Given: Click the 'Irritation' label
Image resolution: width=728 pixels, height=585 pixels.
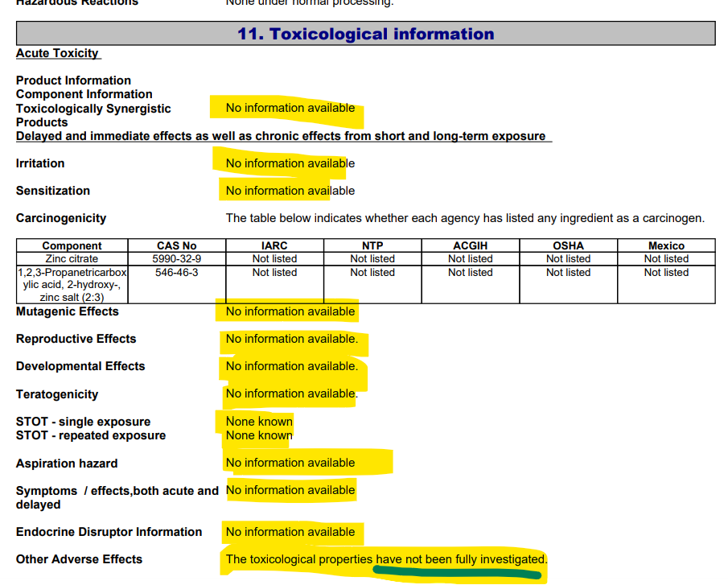Looking at the screenshot, I should coord(40,163).
